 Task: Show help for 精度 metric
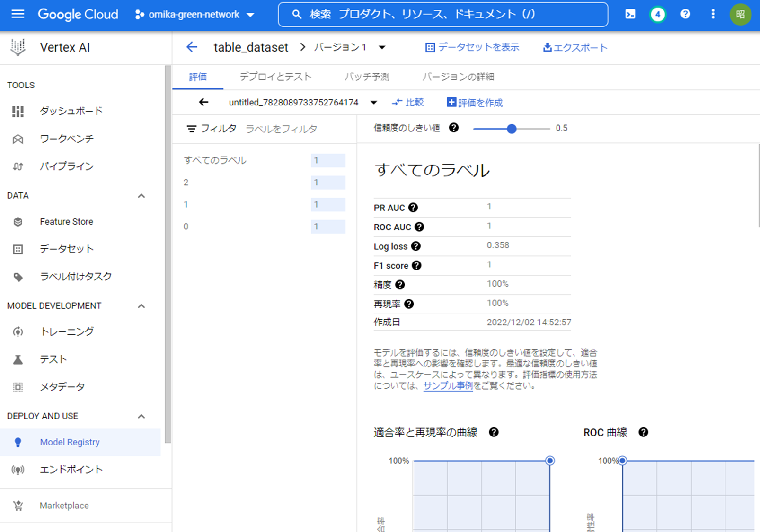coord(400,285)
